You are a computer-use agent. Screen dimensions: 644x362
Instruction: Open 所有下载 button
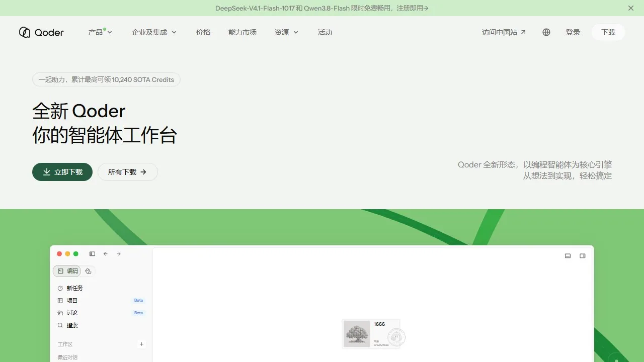[128, 172]
